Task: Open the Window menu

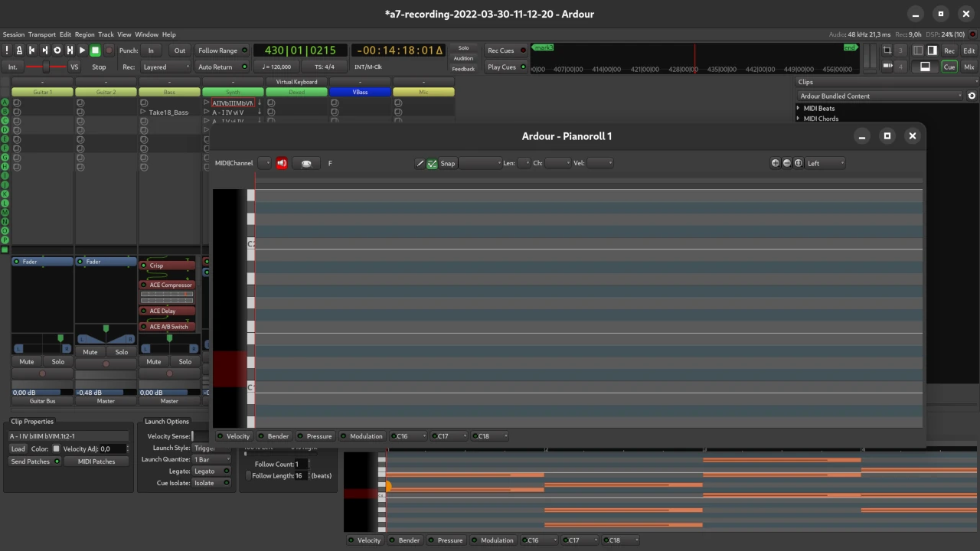Action: pyautogui.click(x=146, y=34)
